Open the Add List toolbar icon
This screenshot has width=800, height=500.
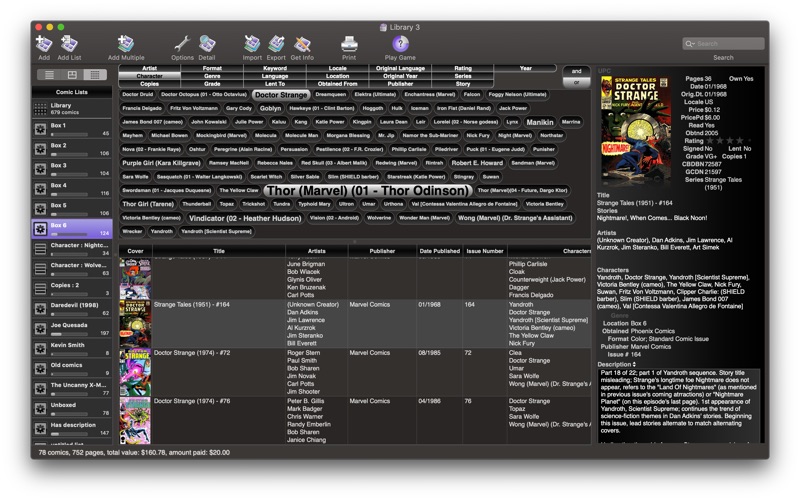tap(69, 44)
